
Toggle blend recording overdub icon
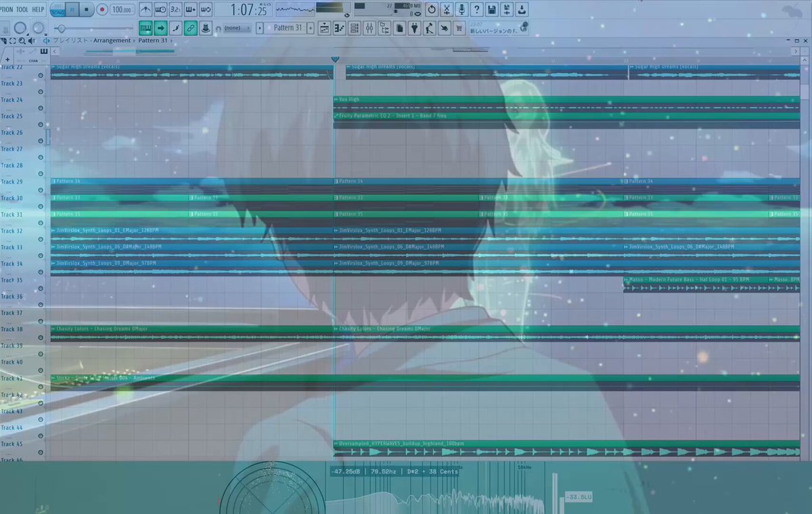(x=191, y=9)
